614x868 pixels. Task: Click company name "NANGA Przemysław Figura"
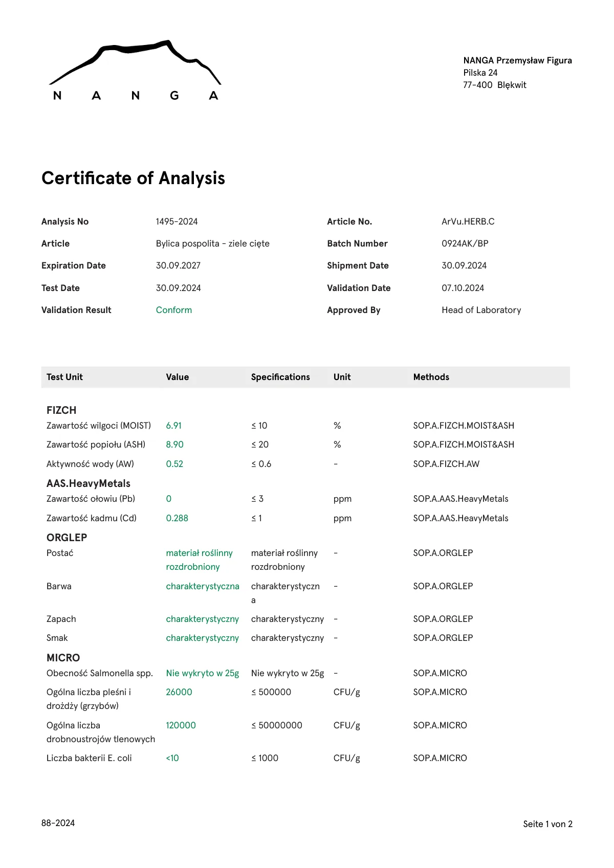coord(517,60)
